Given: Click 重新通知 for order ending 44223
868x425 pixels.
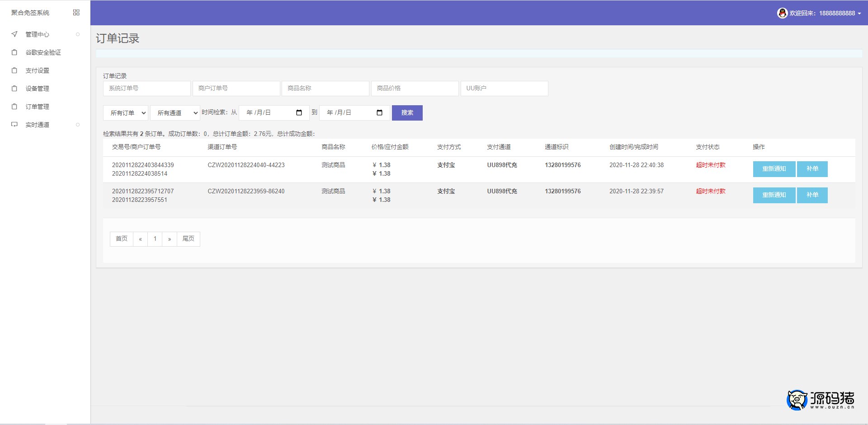Looking at the screenshot, I should coord(774,169).
